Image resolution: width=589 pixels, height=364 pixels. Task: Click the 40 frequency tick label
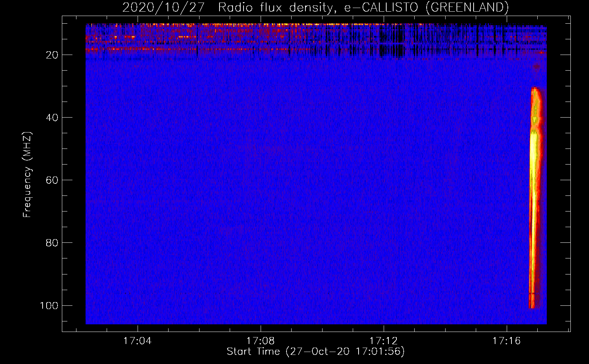52,118
